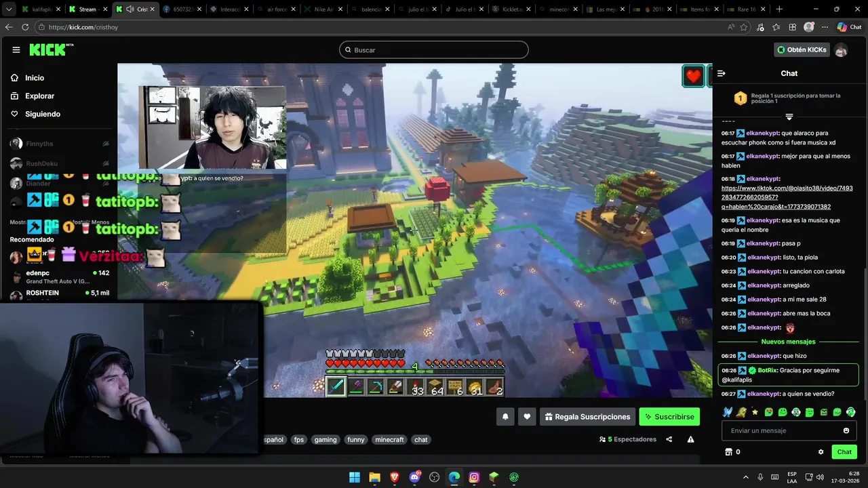Open the KICKs shop icon
Screen dimensions: 868x488
tap(729, 452)
